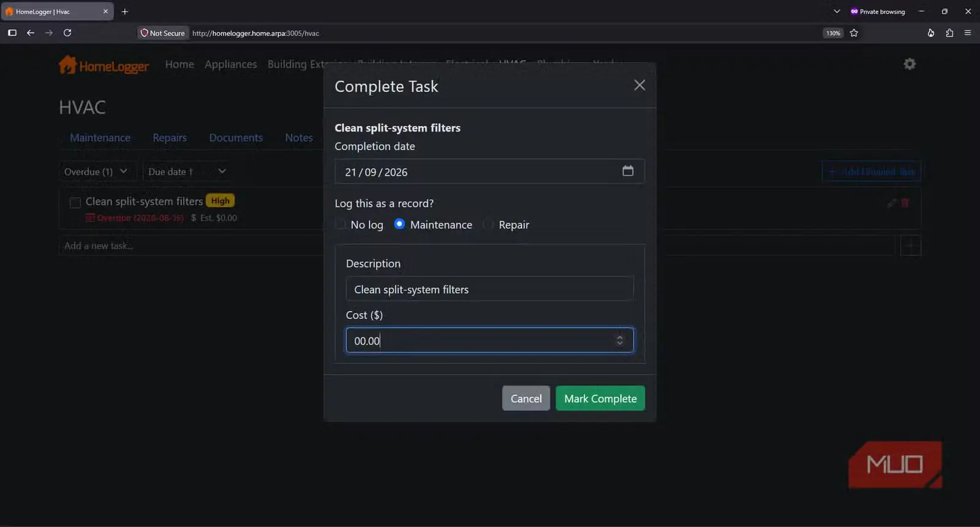Click the completion date field
This screenshot has width=980, height=527.
[489, 171]
